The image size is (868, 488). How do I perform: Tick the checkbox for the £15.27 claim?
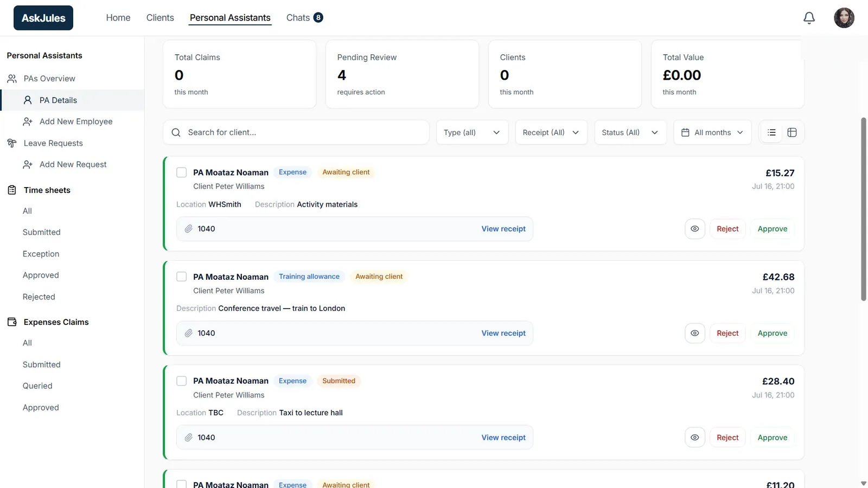tap(182, 172)
